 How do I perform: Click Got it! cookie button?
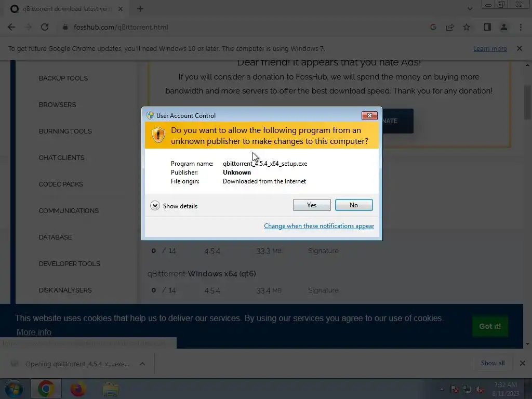(x=490, y=326)
